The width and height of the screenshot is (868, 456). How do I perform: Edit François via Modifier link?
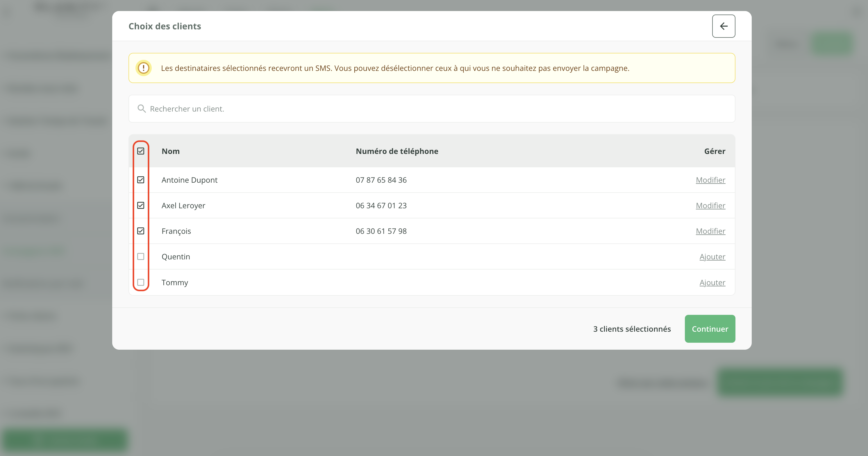click(710, 231)
